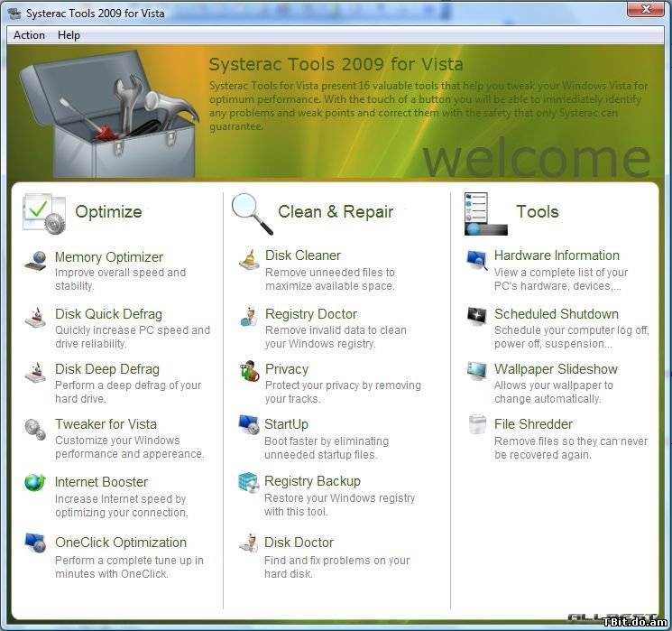Click the Tweaker for Vista gears icon

tap(35, 429)
